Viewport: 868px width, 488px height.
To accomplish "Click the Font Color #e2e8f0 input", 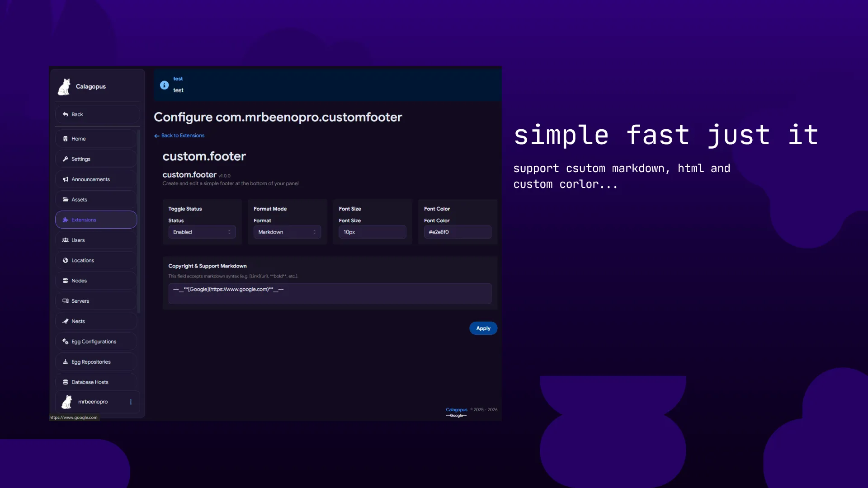I will pyautogui.click(x=458, y=232).
